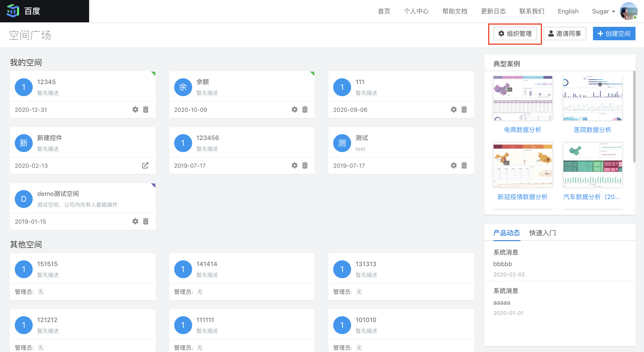Click the avatar of space 151515
Screen dimensions: 644x352
point(24,269)
